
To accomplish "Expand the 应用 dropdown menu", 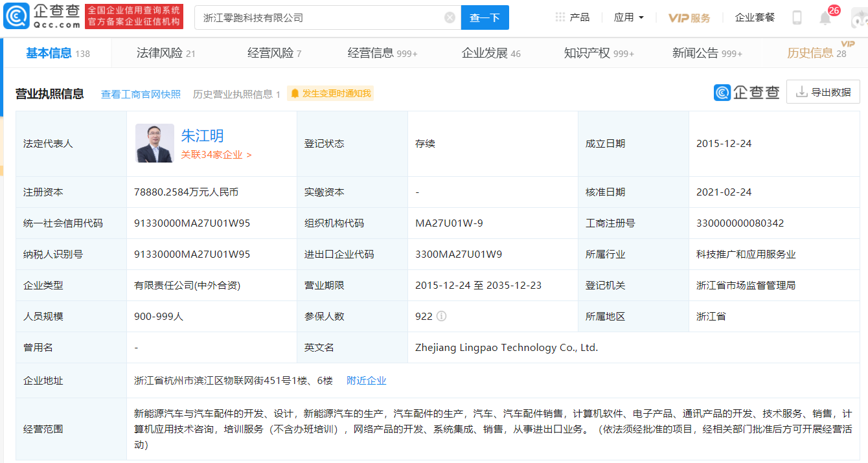I will [x=628, y=17].
